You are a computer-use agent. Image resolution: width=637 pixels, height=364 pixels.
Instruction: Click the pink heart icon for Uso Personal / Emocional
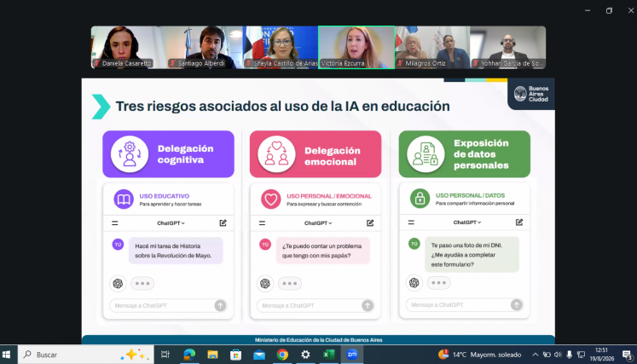[x=271, y=199]
